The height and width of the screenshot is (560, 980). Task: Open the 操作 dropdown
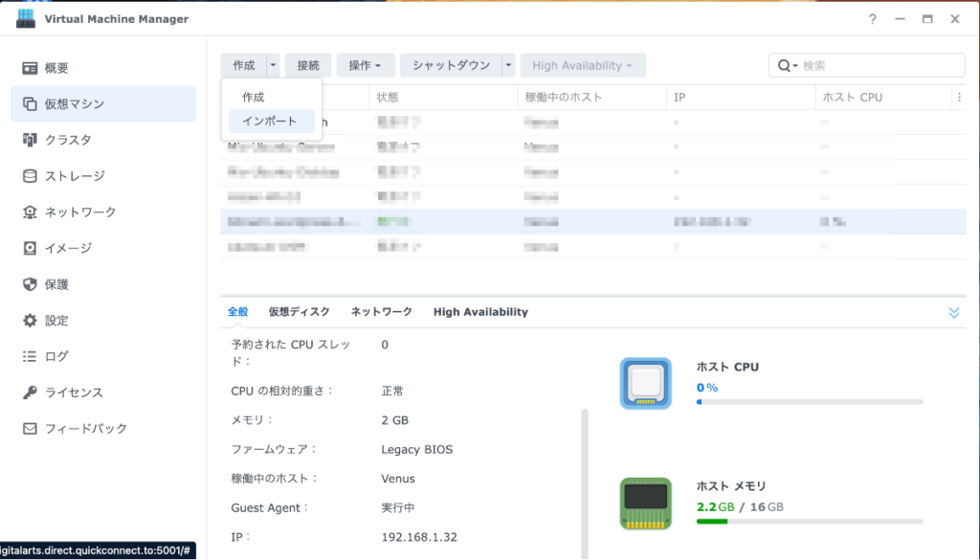pyautogui.click(x=365, y=65)
